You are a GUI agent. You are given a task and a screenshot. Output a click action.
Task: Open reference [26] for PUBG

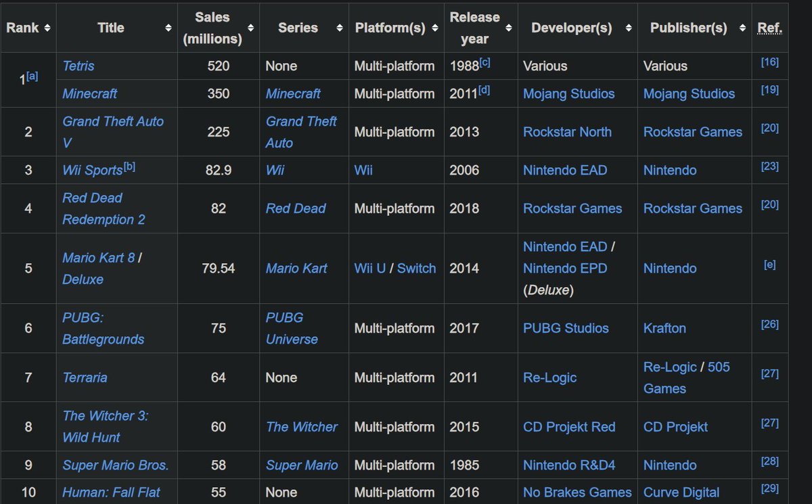pyautogui.click(x=769, y=324)
